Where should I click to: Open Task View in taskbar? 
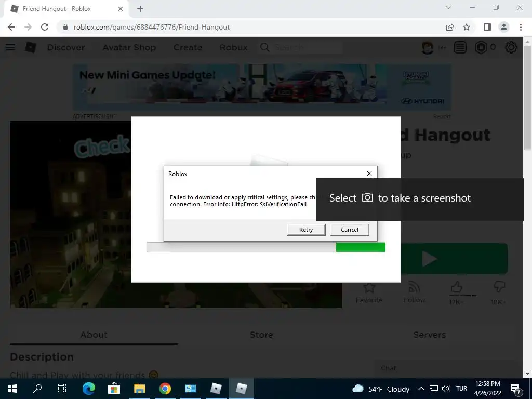62,389
